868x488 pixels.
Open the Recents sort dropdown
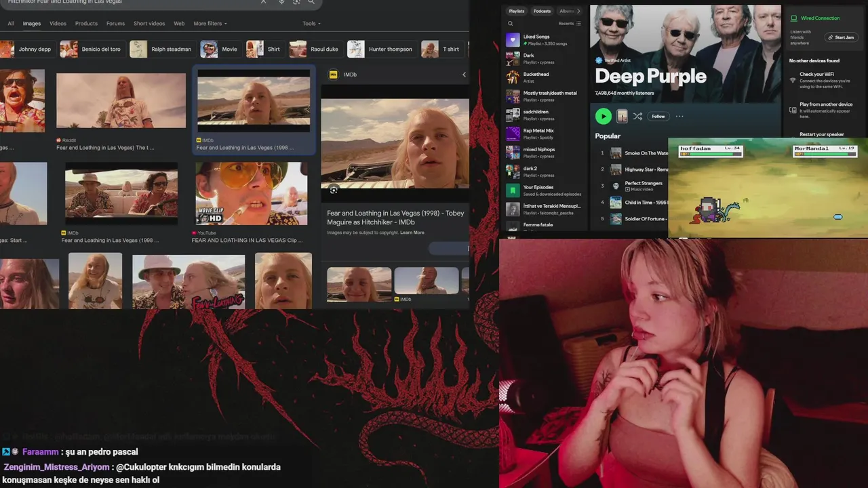tap(570, 23)
